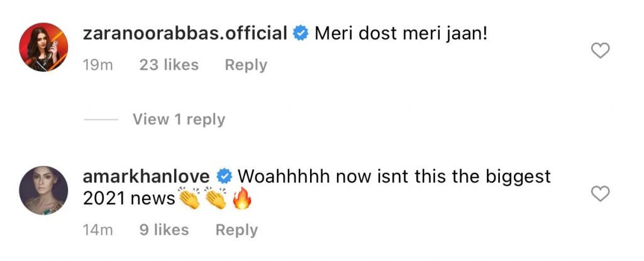Like the zaranoorabbas.official comment with the heart
Viewport: 644px width, 261px height.
(x=601, y=52)
